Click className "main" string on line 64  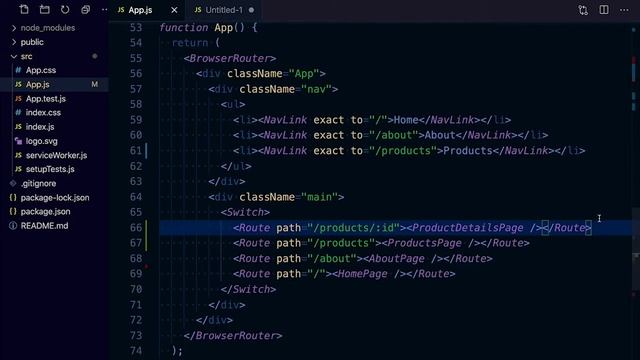[319, 197]
